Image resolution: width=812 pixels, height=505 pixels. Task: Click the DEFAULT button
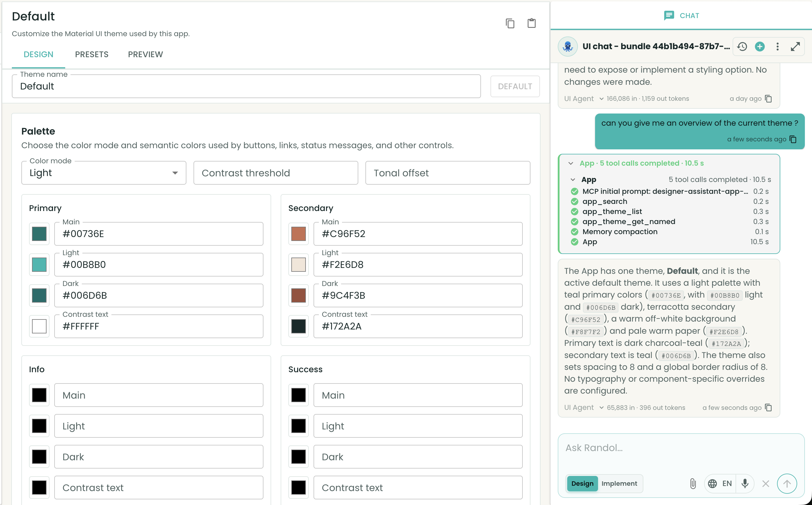515,87
